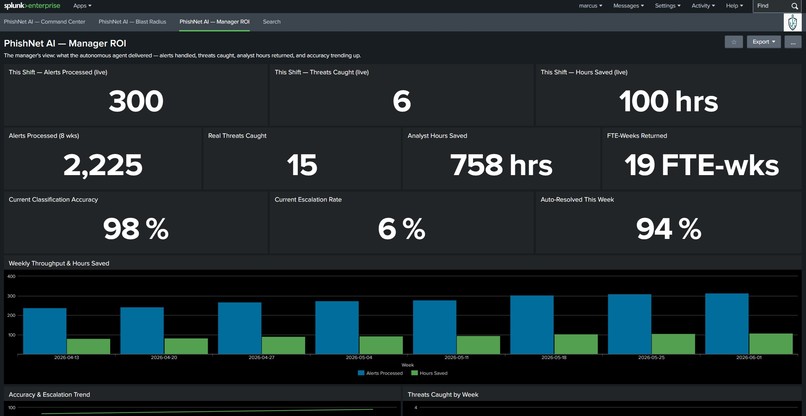Click the 19 FTE-wks value
This screenshot has height=416, width=806.
coord(702,166)
